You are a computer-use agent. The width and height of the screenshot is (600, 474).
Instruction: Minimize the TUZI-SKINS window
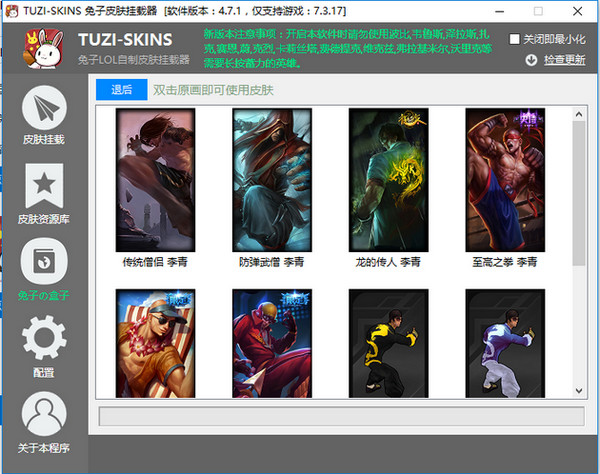(499, 11)
